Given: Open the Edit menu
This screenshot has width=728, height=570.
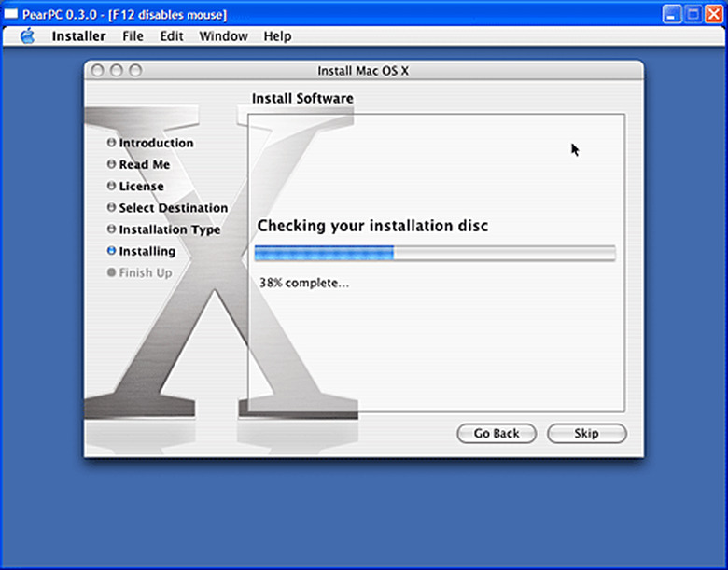Looking at the screenshot, I should click(172, 36).
